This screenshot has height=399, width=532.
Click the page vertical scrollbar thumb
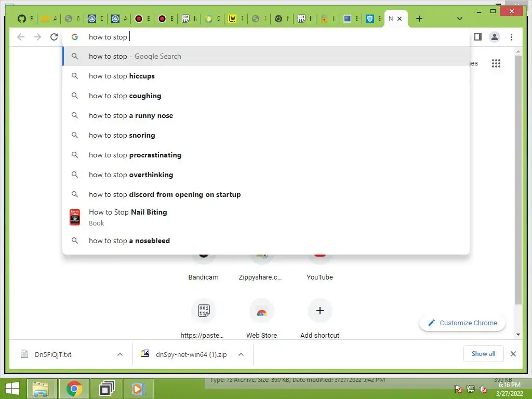(518, 180)
